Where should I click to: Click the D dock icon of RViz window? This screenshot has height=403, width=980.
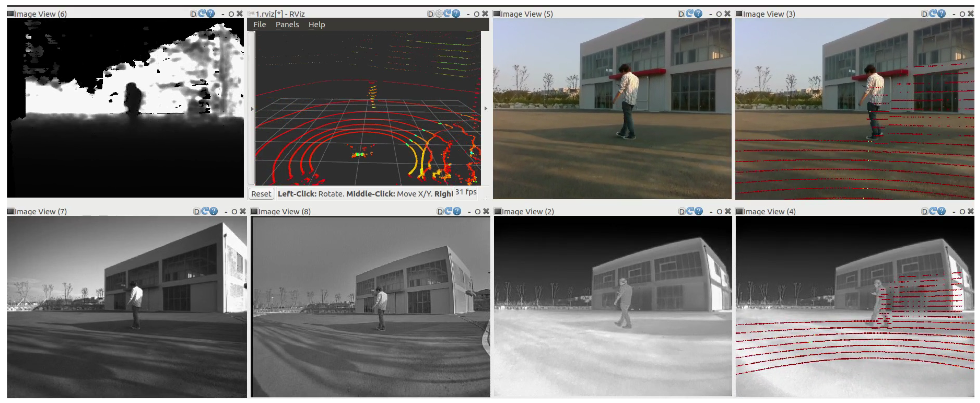430,14
